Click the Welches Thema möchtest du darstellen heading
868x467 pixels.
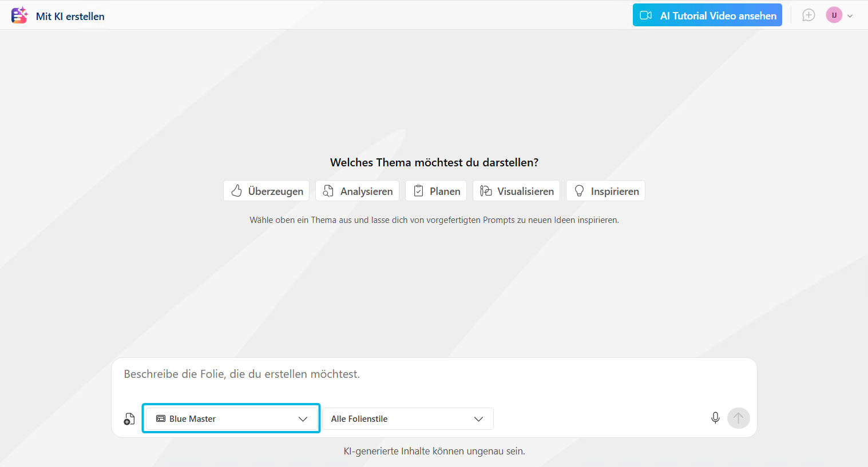point(434,162)
